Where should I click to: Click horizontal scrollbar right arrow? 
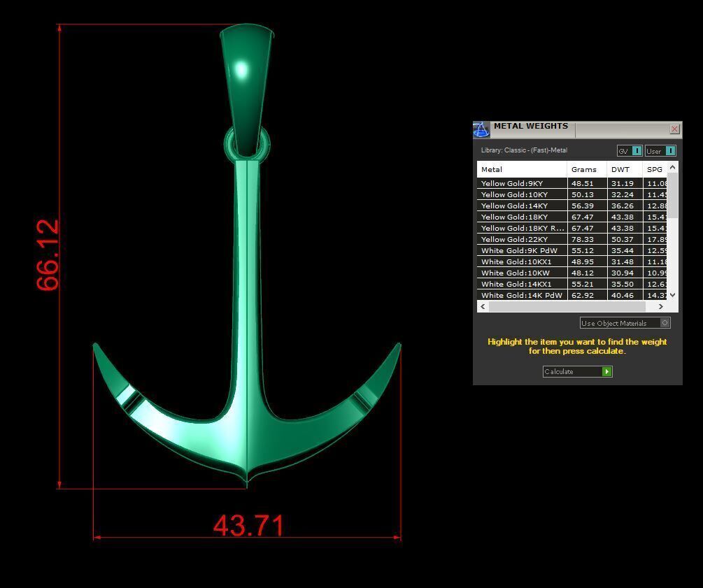click(x=660, y=306)
